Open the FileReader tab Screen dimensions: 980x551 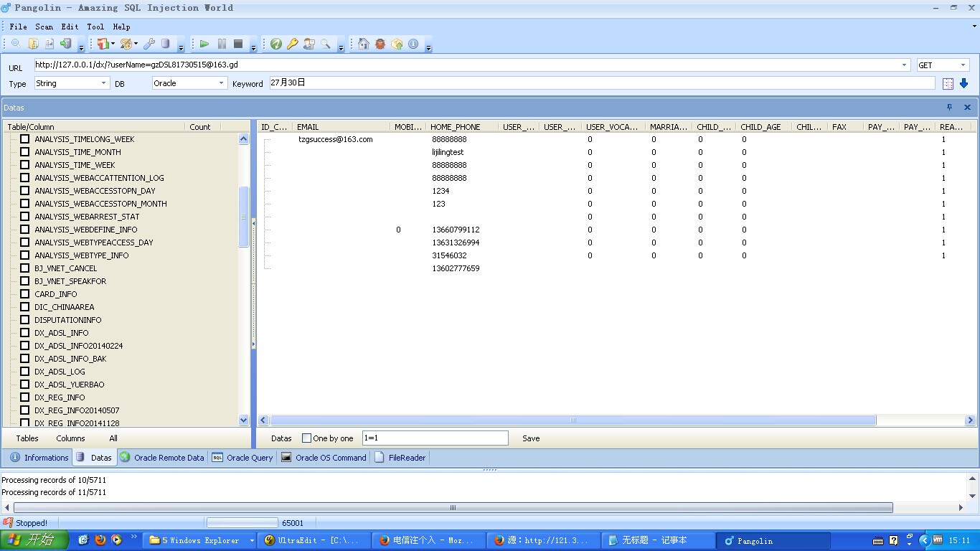click(400, 458)
